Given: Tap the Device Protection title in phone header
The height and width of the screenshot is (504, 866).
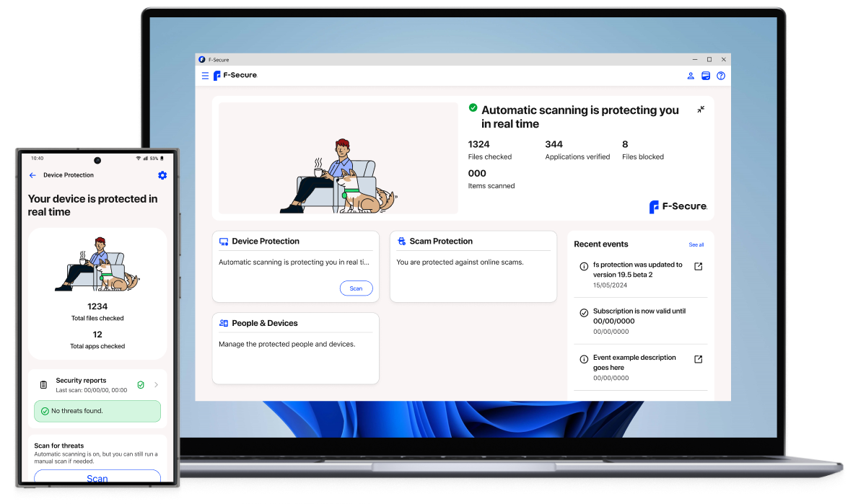Looking at the screenshot, I should [69, 175].
